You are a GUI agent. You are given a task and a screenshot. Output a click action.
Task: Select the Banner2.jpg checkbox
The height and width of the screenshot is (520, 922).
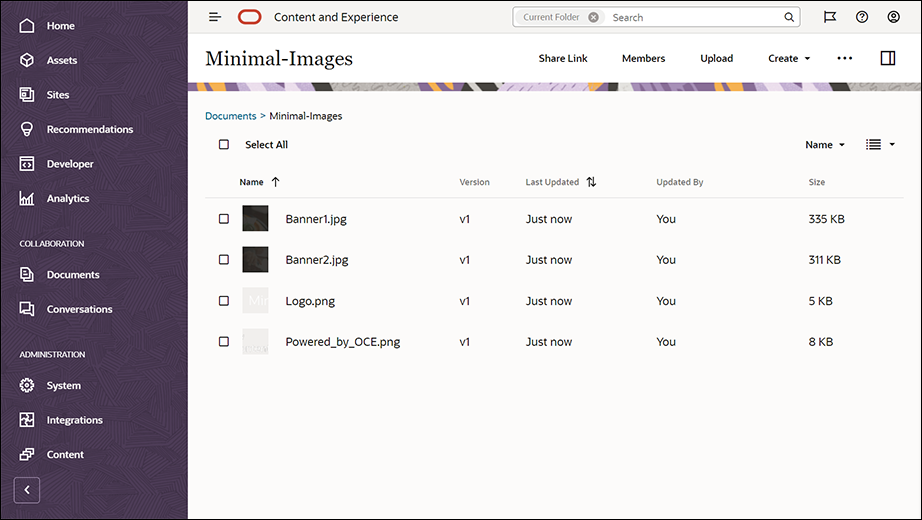pyautogui.click(x=224, y=259)
